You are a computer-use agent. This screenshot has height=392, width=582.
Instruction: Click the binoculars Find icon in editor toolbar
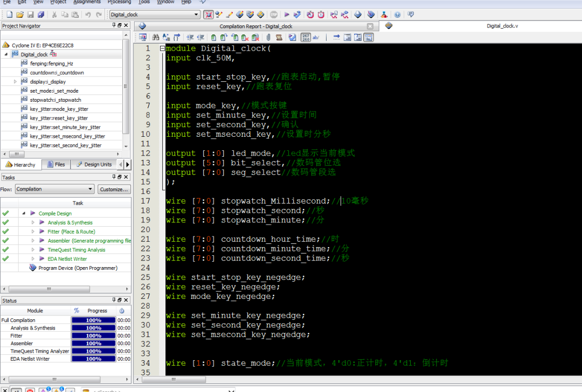pyautogui.click(x=156, y=37)
